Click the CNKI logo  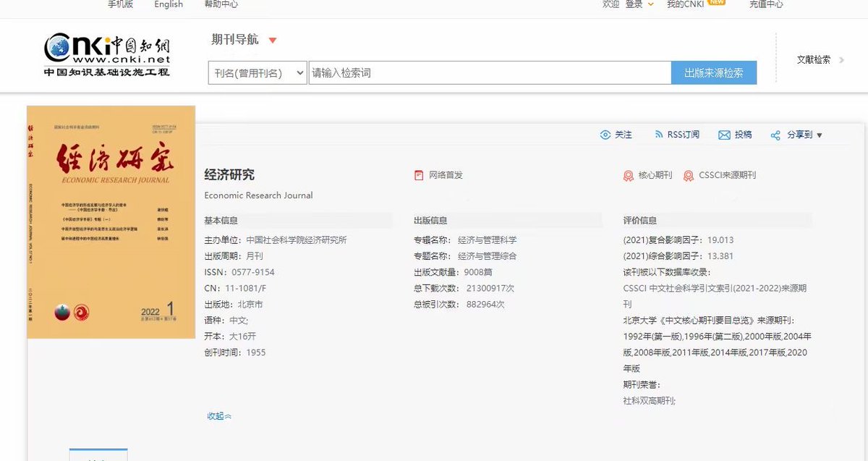[107, 55]
